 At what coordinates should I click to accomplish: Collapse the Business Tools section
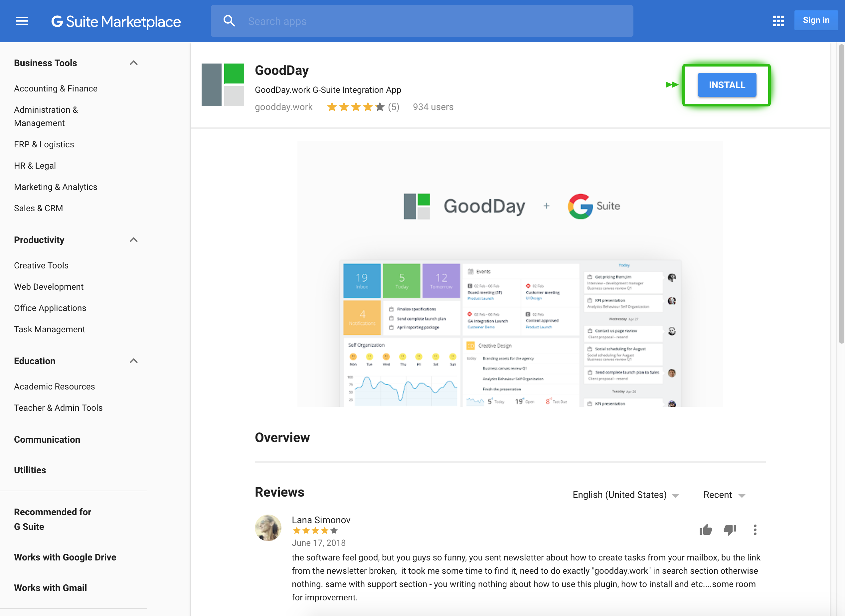133,63
